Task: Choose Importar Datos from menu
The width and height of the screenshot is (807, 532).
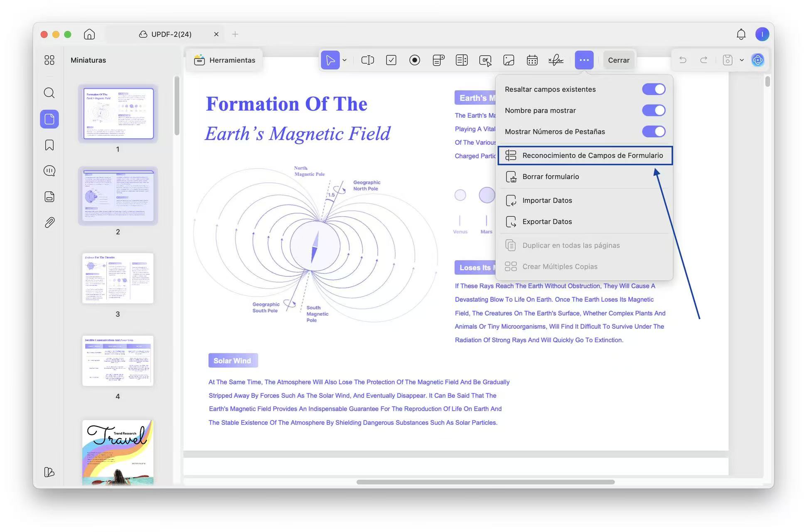Action: pyautogui.click(x=547, y=200)
